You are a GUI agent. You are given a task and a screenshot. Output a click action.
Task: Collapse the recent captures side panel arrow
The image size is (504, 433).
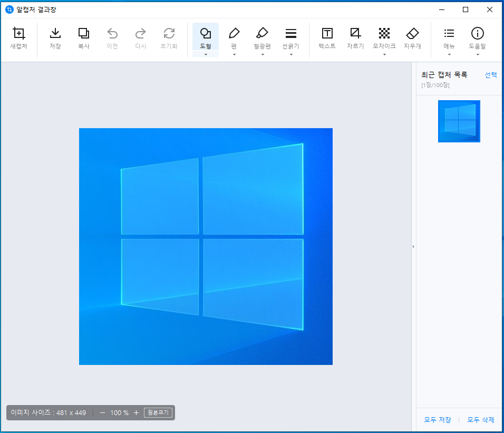pyautogui.click(x=413, y=246)
